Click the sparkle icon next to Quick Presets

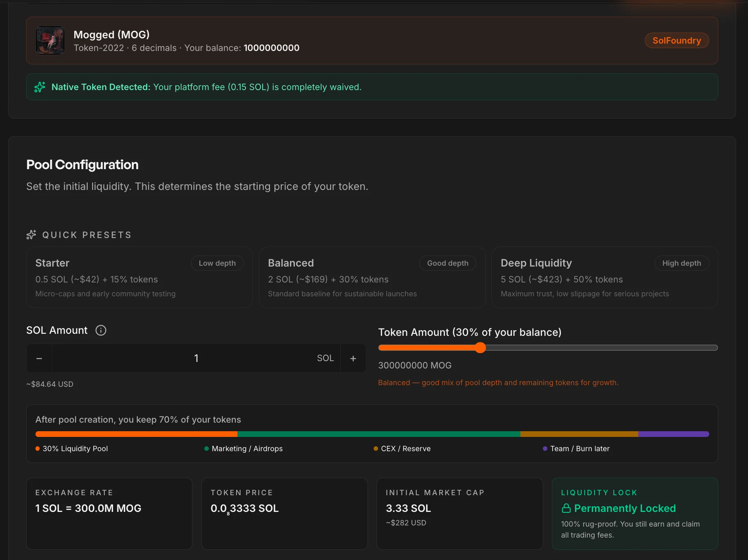pyautogui.click(x=31, y=235)
